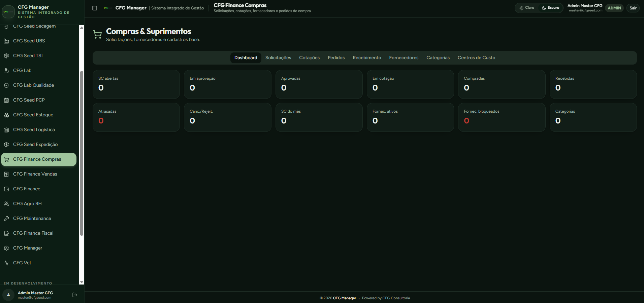Click CFG Seed Estoque boxes icon
The width and height of the screenshot is (644, 303).
[x=6, y=115]
